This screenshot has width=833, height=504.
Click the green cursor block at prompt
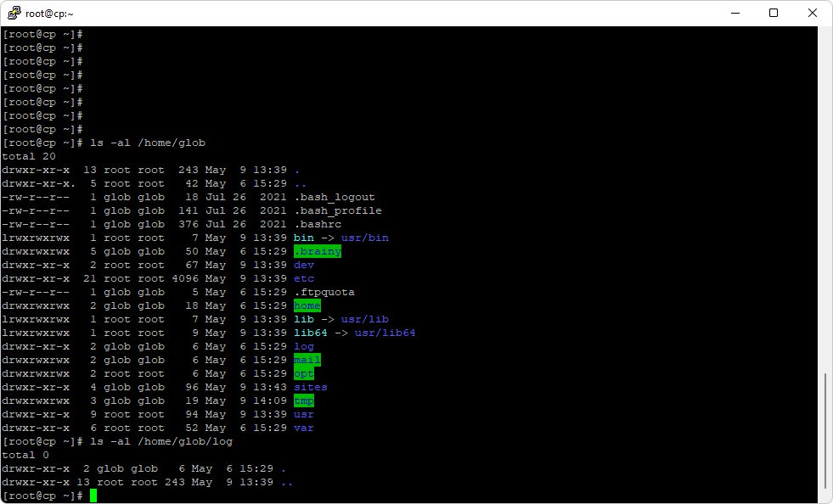pyautogui.click(x=93, y=496)
